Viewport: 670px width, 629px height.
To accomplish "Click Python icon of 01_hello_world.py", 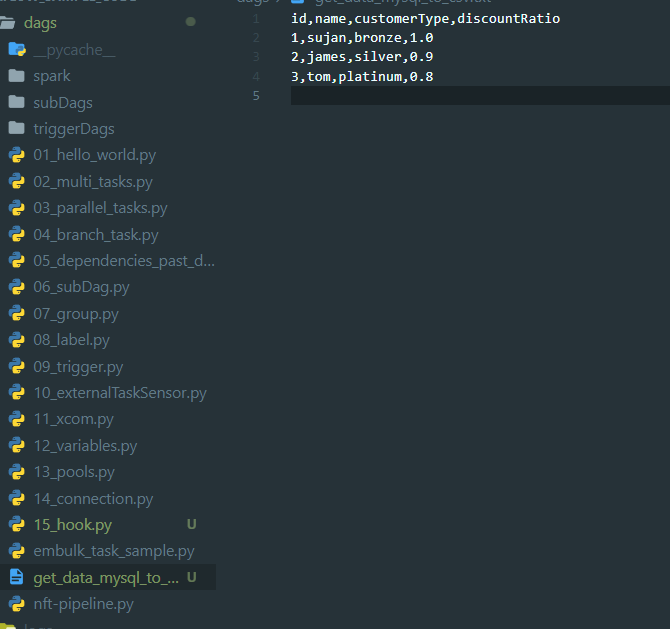I will click(x=17, y=155).
